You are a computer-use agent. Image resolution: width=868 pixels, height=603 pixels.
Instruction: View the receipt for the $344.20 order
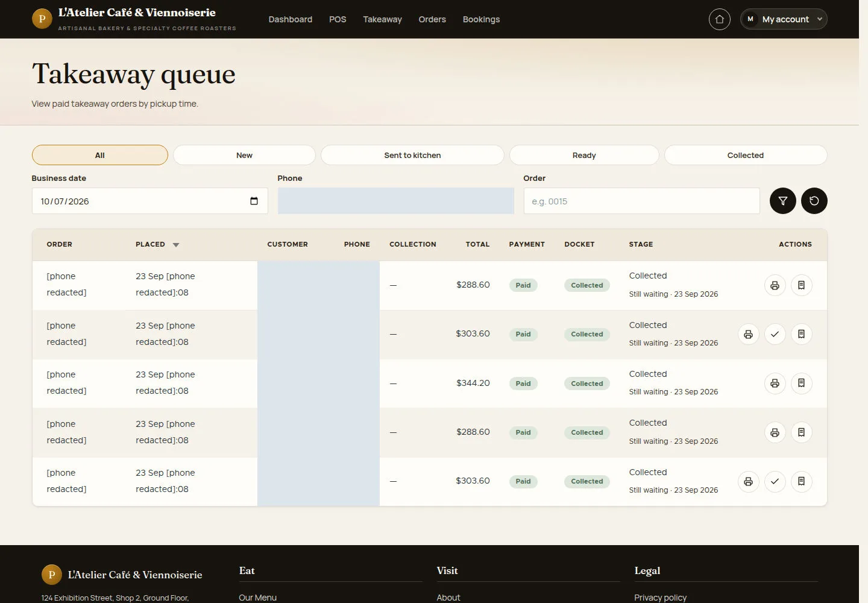pyautogui.click(x=801, y=384)
